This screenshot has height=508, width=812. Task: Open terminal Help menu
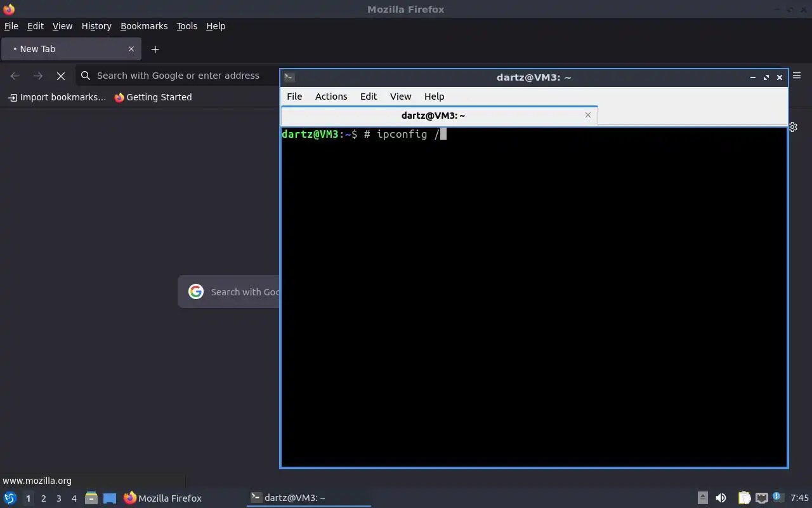pyautogui.click(x=434, y=97)
